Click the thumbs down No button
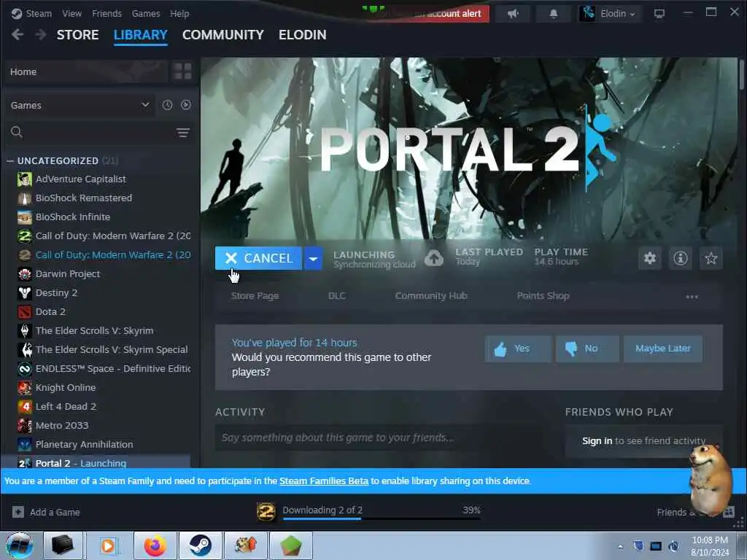This screenshot has width=747, height=560. (587, 349)
